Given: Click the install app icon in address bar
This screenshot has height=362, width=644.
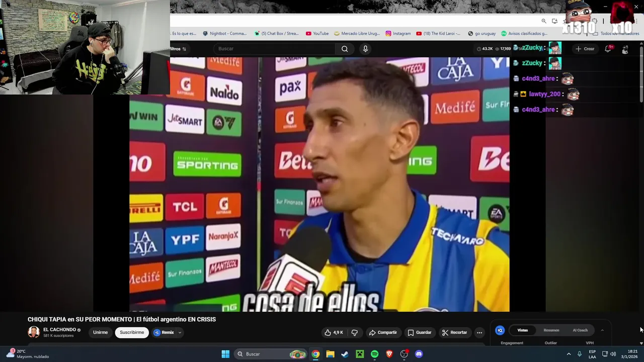Looking at the screenshot, I should (554, 21).
